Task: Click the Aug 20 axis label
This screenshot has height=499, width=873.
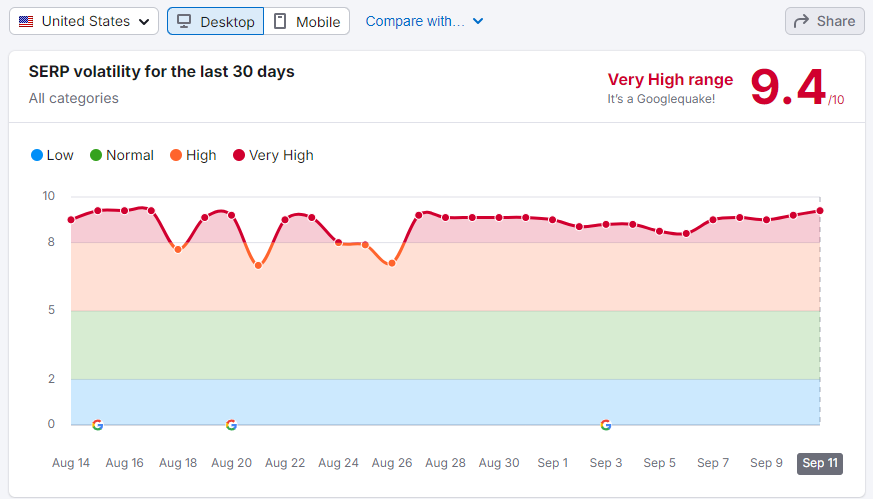Action: pos(232,463)
